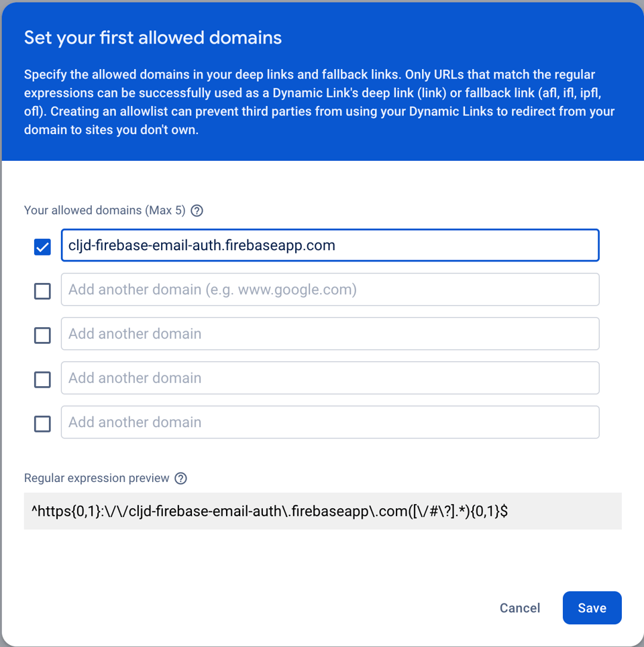Viewport: 644px width, 647px height.
Task: Click the fourth Add another domain field
Action: tap(330, 378)
